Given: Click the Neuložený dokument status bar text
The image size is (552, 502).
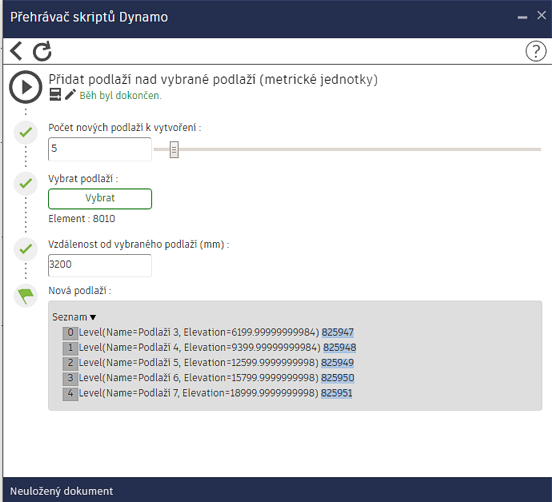Looking at the screenshot, I should pyautogui.click(x=62, y=491).
